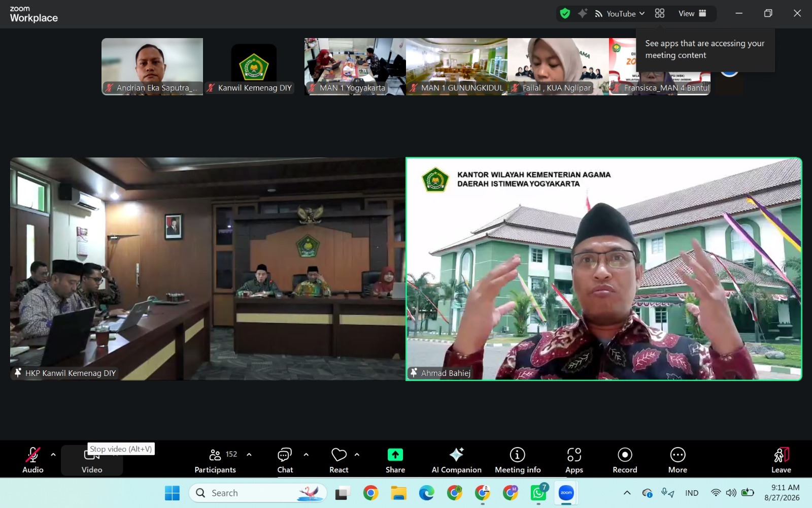Show hidden system tray icons
This screenshot has width=812, height=508.
click(627, 493)
